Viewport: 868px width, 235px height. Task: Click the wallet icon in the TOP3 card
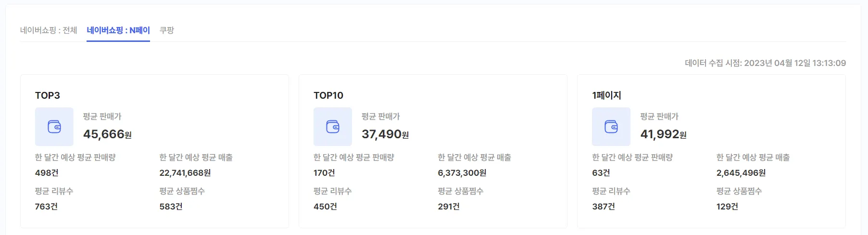click(54, 127)
